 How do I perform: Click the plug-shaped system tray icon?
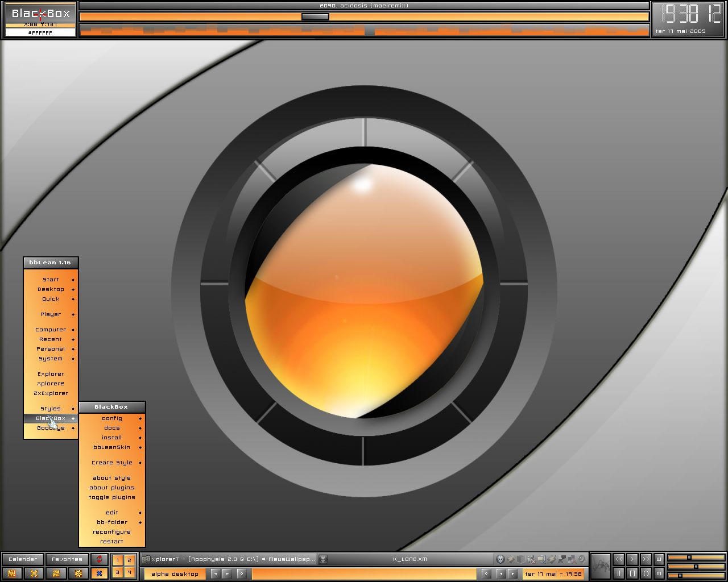click(551, 559)
